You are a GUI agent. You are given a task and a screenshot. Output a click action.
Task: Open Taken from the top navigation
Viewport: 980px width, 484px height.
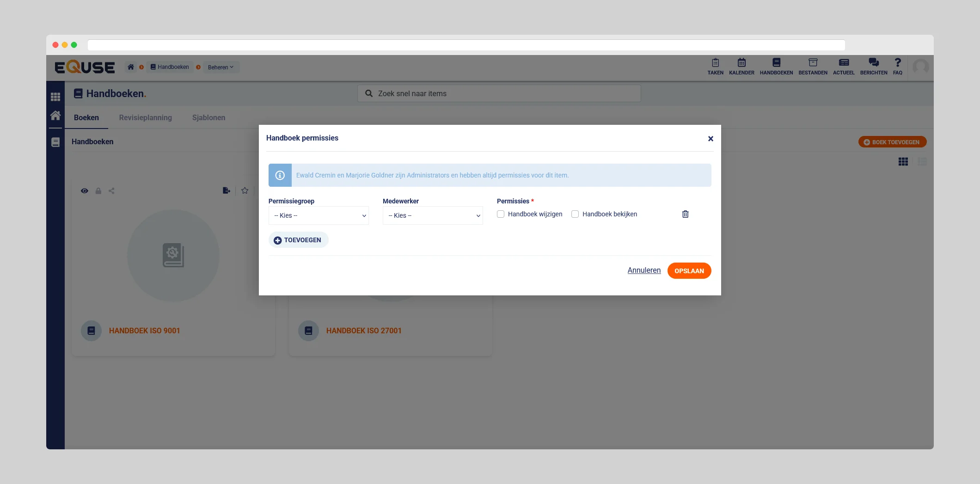coord(715,67)
